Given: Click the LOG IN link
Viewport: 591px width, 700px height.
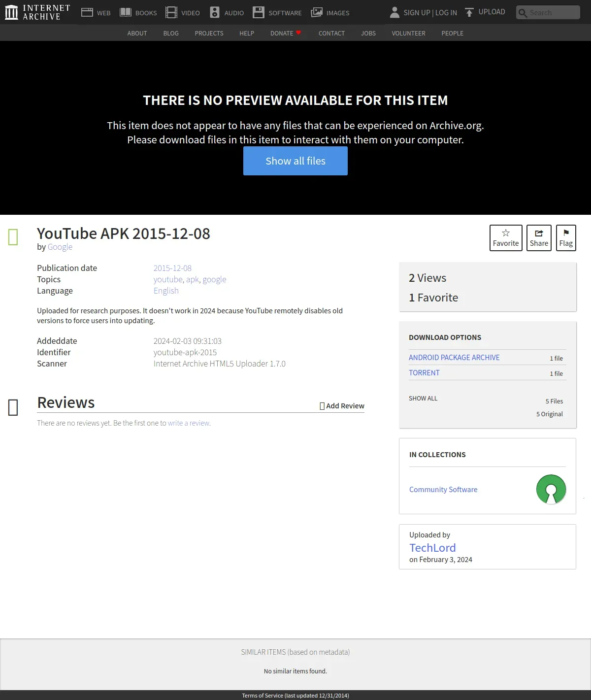Looking at the screenshot, I should 446,13.
